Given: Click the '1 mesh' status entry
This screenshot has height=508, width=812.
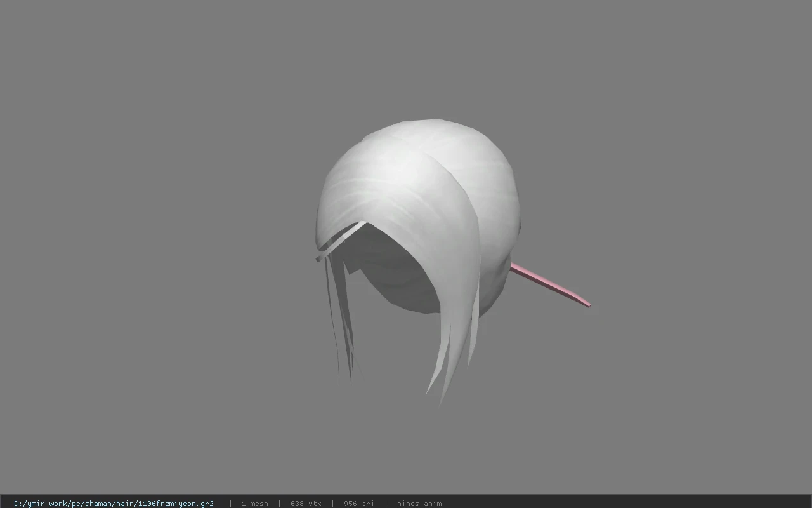Looking at the screenshot, I should pyautogui.click(x=254, y=504).
